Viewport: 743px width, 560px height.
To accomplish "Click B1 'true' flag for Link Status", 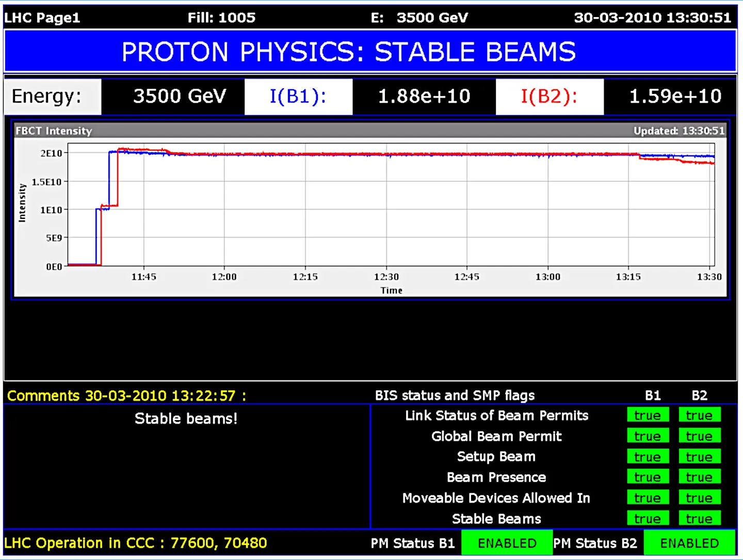I will 648,415.
